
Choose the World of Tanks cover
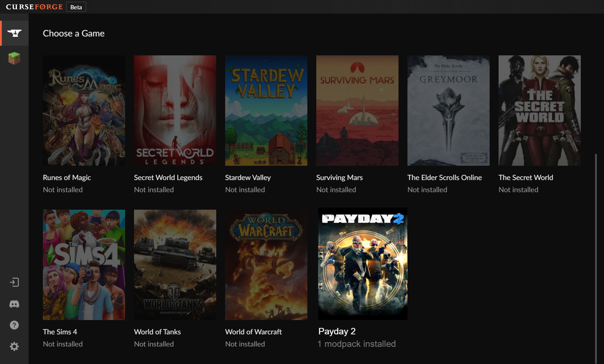click(x=175, y=265)
